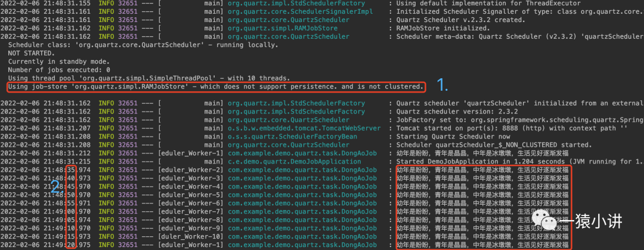
Task: Click 'Tomcat started on port(s): 8888' message
Action: (512, 128)
